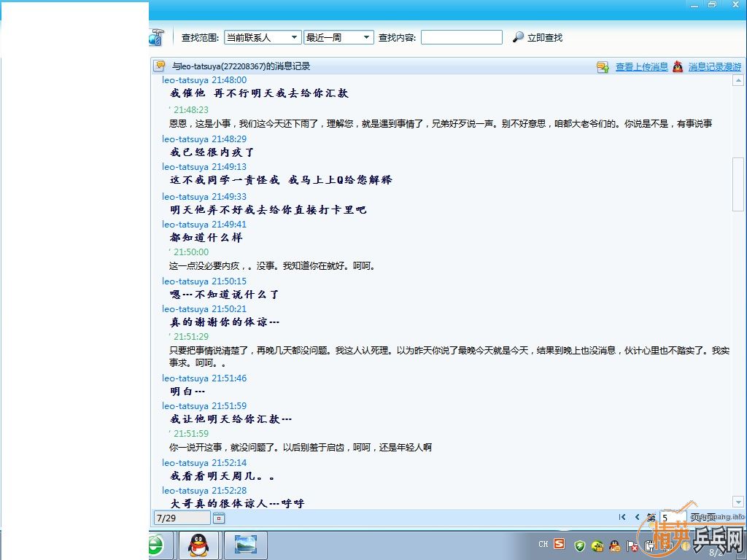747x560 pixels.
Task: Click the leo-tatsuya 21:51:46 message header
Action: [204, 378]
